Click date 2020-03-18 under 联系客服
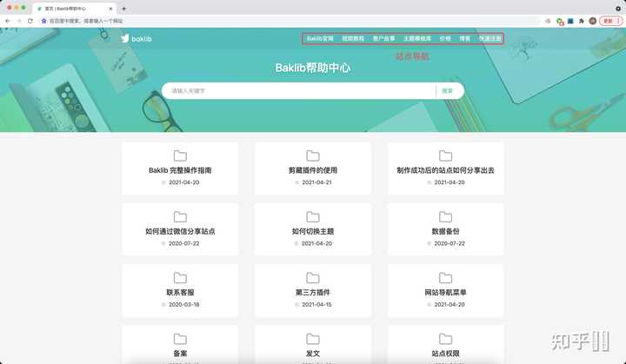This screenshot has width=626, height=364. [183, 305]
